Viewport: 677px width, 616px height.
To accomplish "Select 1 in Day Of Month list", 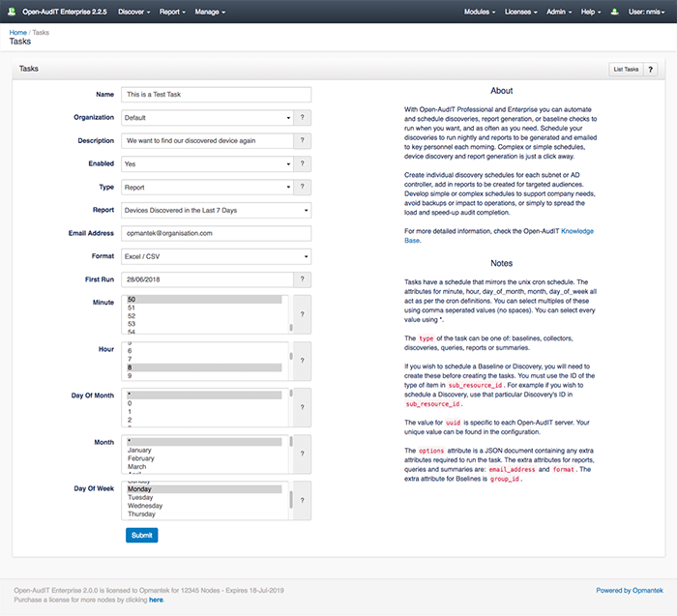I will (x=204, y=411).
